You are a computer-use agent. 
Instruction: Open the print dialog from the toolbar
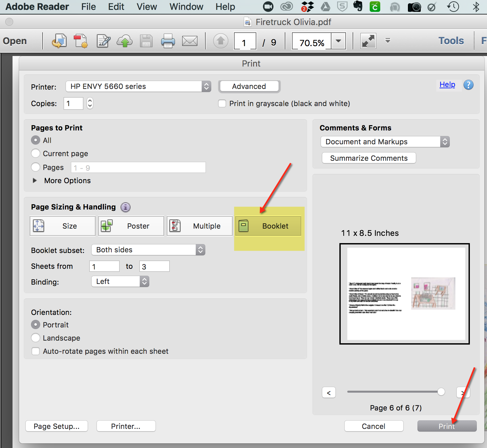coord(168,41)
